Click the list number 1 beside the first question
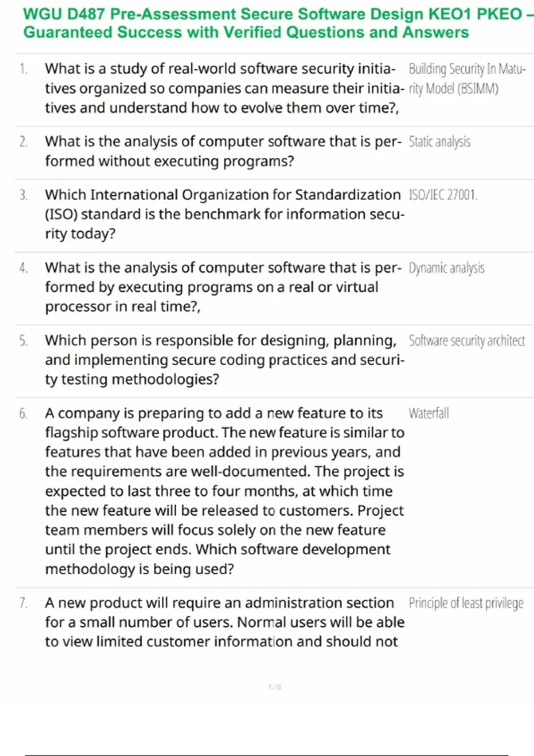 pyautogui.click(x=23, y=69)
